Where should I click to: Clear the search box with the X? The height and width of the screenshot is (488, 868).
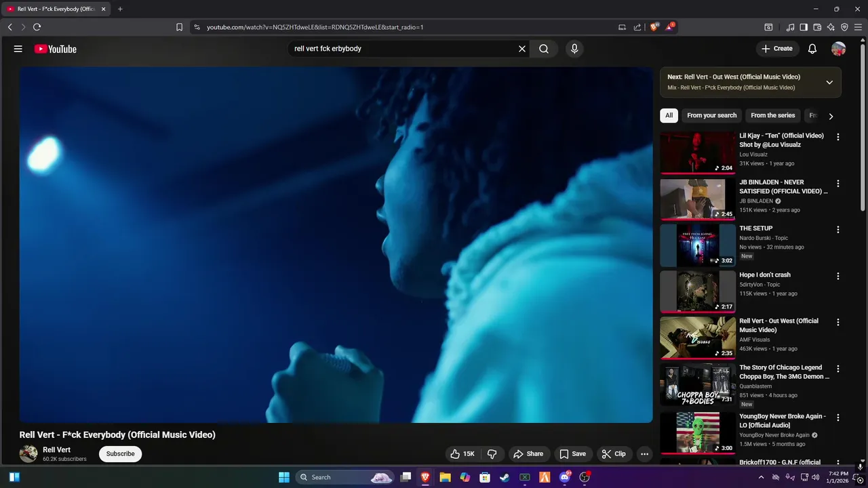(522, 49)
